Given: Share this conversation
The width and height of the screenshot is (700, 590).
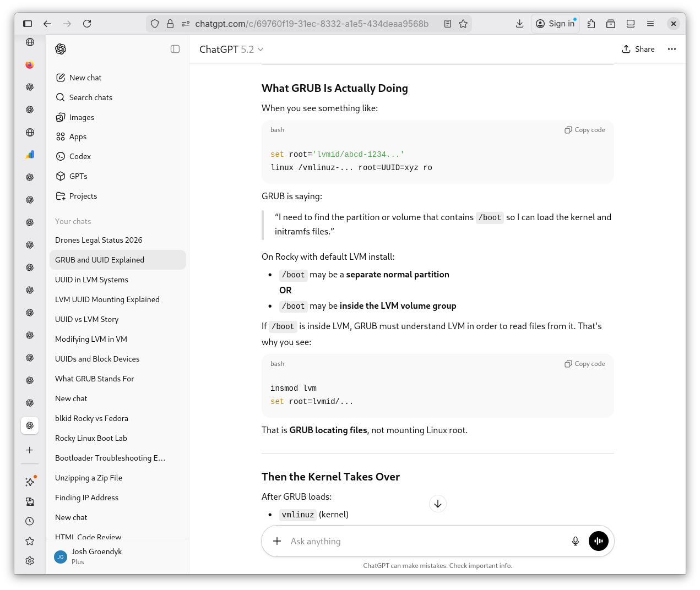Looking at the screenshot, I should (638, 49).
